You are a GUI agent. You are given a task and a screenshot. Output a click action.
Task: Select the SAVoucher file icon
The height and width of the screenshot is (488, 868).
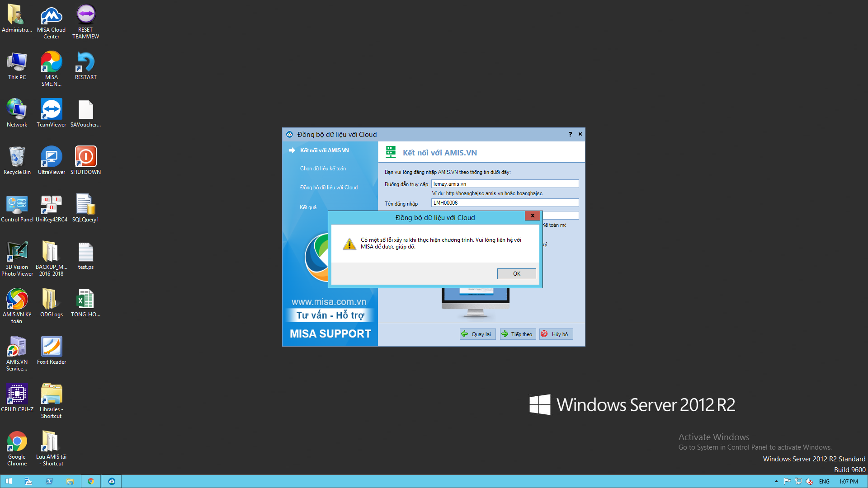pyautogui.click(x=85, y=113)
